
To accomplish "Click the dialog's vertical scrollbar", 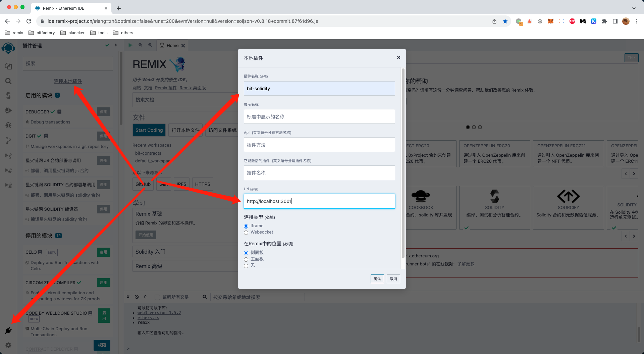I will (403, 163).
